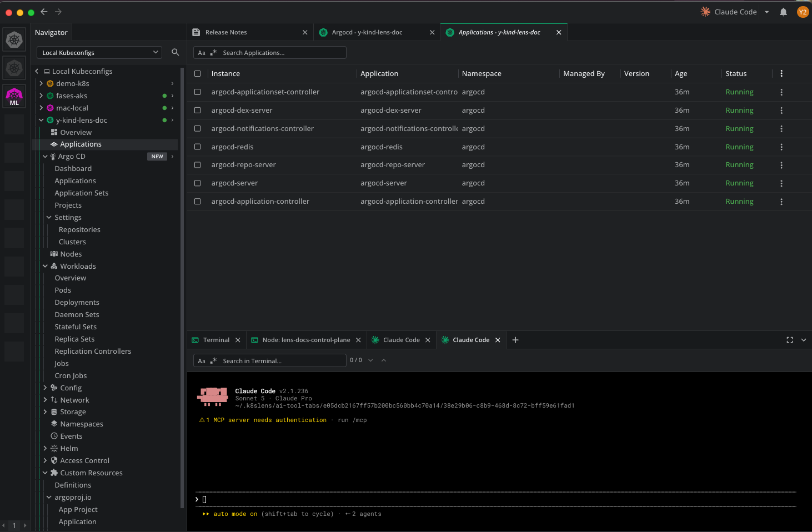This screenshot has height=532, width=812.
Task: Expand the demo-k8s cluster
Action: (41, 83)
